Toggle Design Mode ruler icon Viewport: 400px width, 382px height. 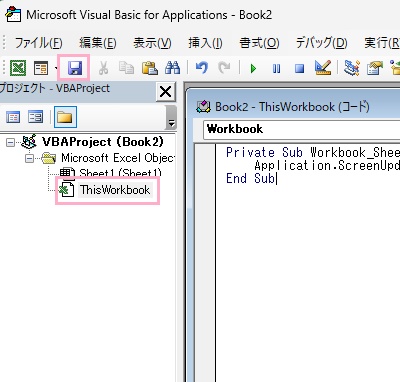(x=323, y=68)
